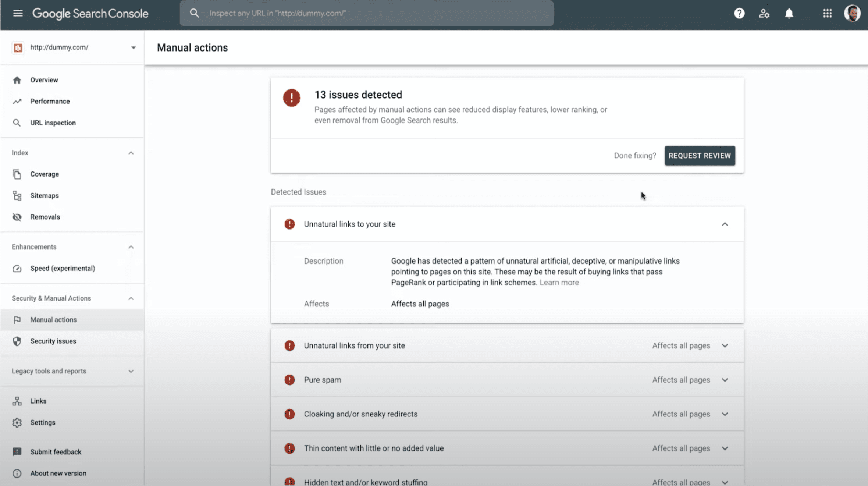The height and width of the screenshot is (486, 868).
Task: Click the REQUEST REVIEW button
Action: tap(700, 156)
